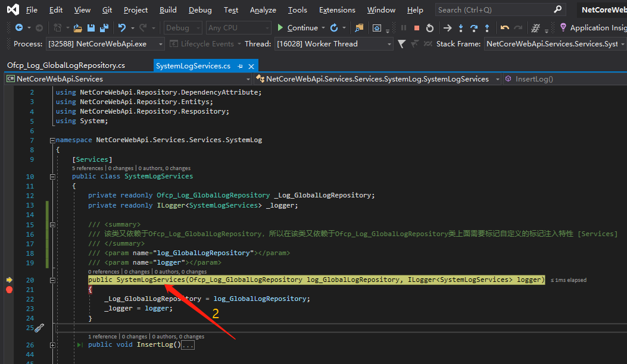Toggle thread filter funnel icon
This screenshot has height=364, width=627.
401,44
